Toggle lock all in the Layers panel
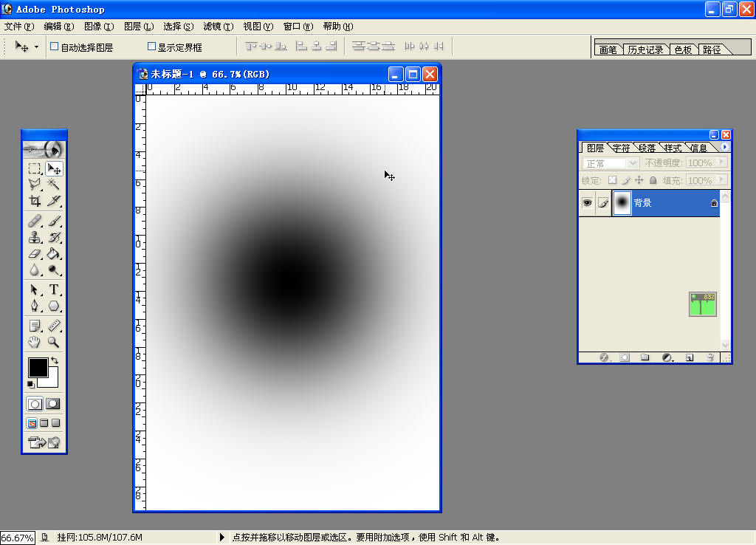The width and height of the screenshot is (756, 545). 653,180
